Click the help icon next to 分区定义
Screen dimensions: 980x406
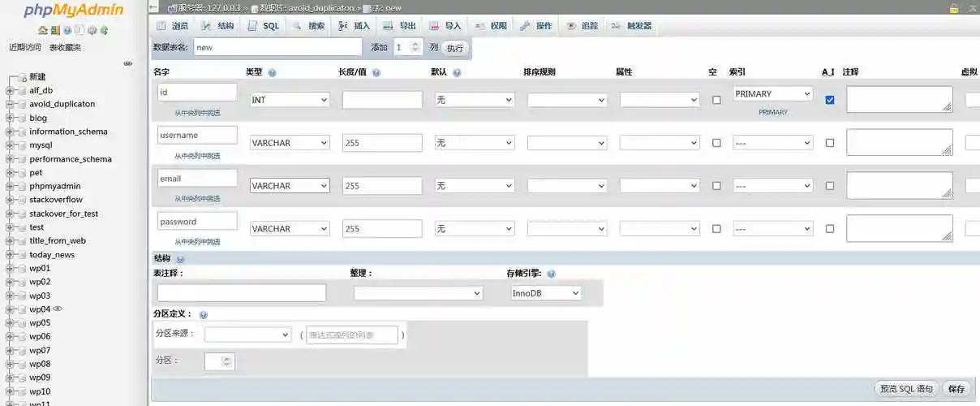203,315
